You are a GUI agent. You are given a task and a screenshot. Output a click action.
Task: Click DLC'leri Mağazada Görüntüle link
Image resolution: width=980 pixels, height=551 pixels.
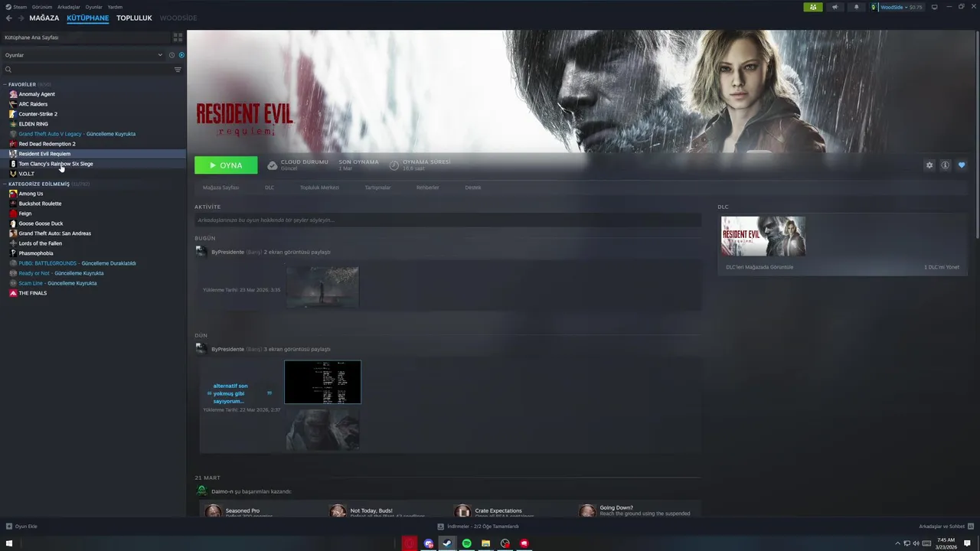point(759,267)
